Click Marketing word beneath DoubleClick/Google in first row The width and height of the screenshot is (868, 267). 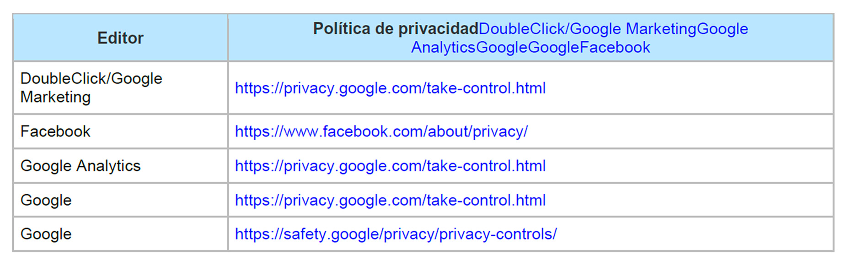55,97
